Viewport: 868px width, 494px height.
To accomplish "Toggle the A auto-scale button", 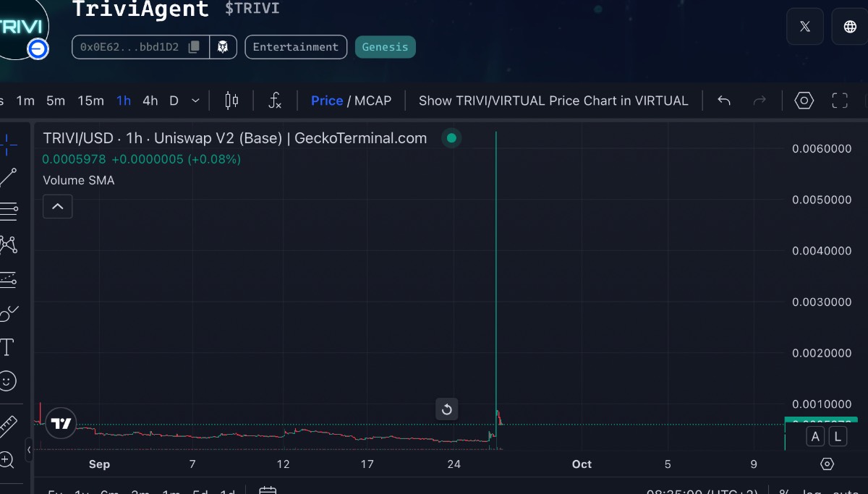I will [x=815, y=436].
